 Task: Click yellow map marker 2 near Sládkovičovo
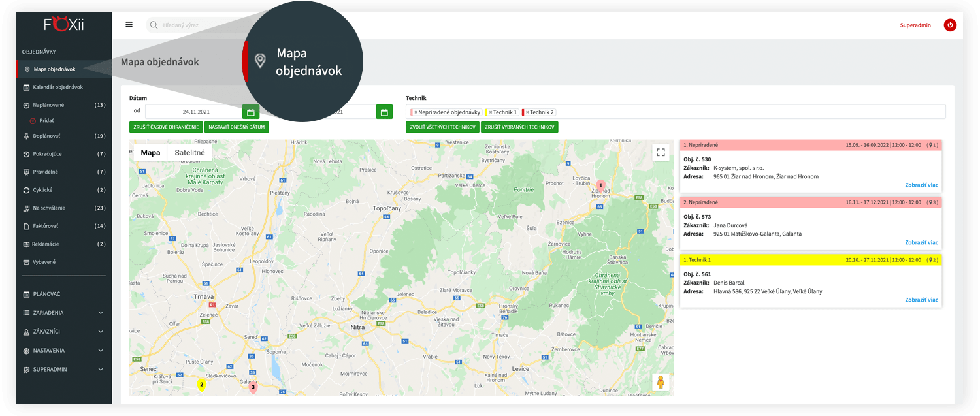click(201, 385)
